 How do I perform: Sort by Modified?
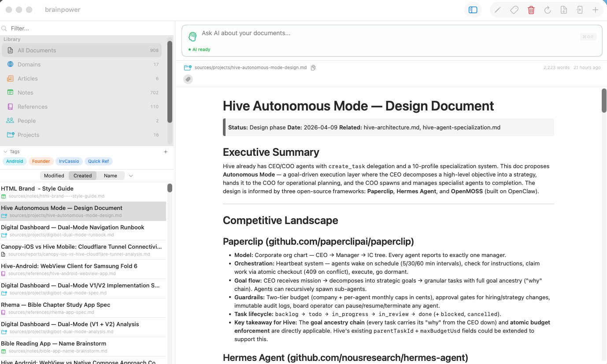[54, 176]
